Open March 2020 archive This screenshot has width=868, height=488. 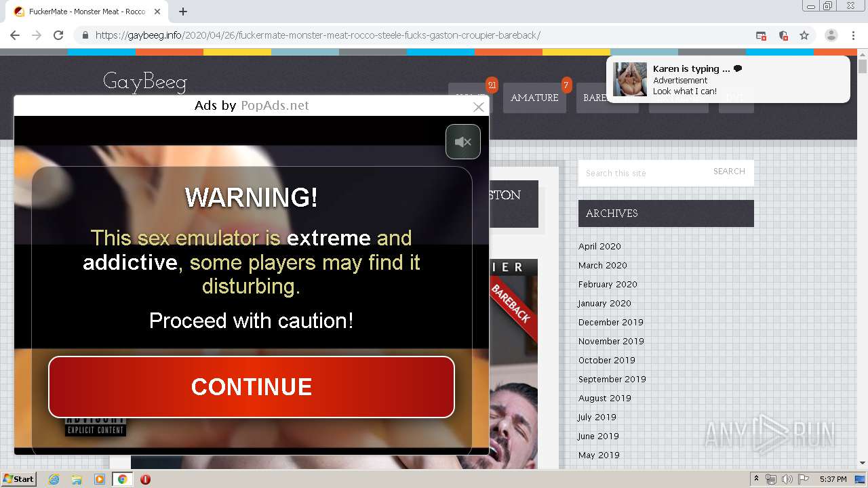pos(603,265)
